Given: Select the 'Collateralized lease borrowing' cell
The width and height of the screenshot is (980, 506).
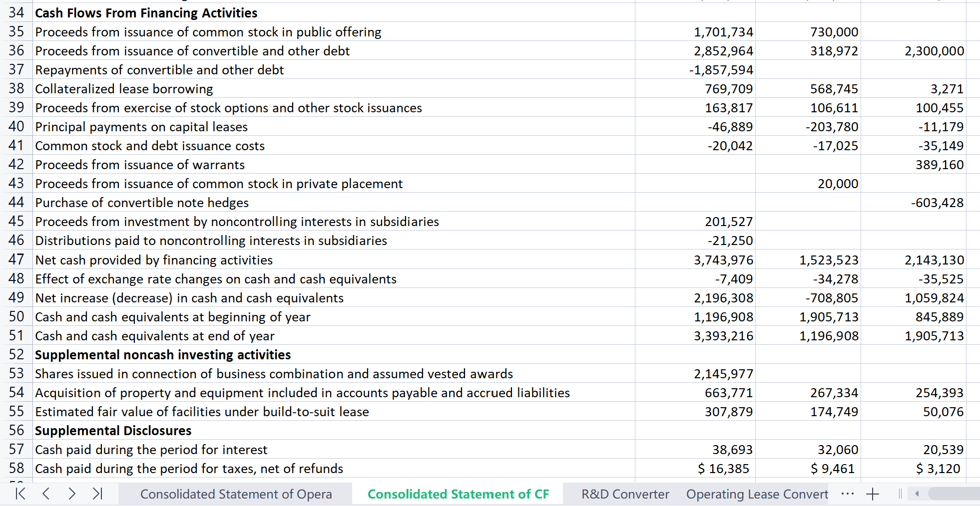Looking at the screenshot, I should (x=334, y=88).
